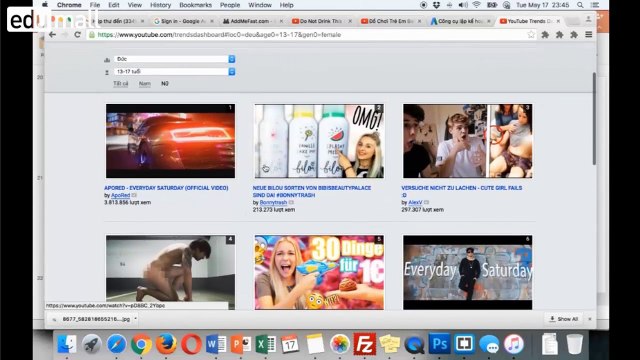
Task: Click the Dropbox icon in the menu bar
Action: pos(436,5)
